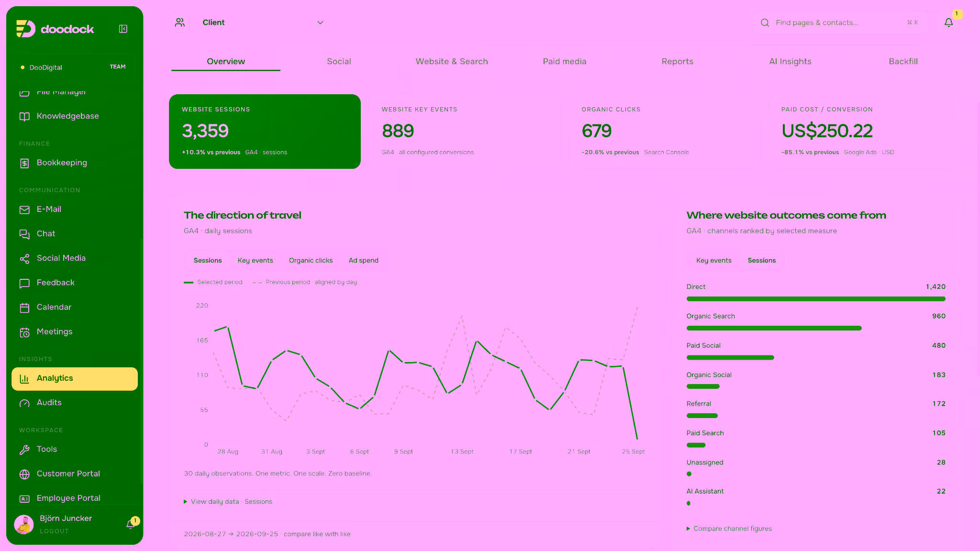Open Meetings clock-calendar icon
The image size is (980, 551).
coord(24,332)
